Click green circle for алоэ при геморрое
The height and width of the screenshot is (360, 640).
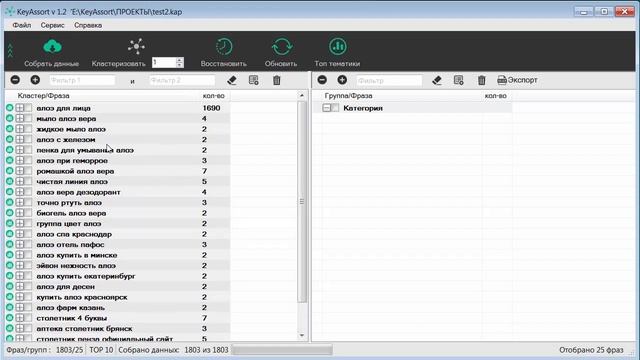[10, 161]
